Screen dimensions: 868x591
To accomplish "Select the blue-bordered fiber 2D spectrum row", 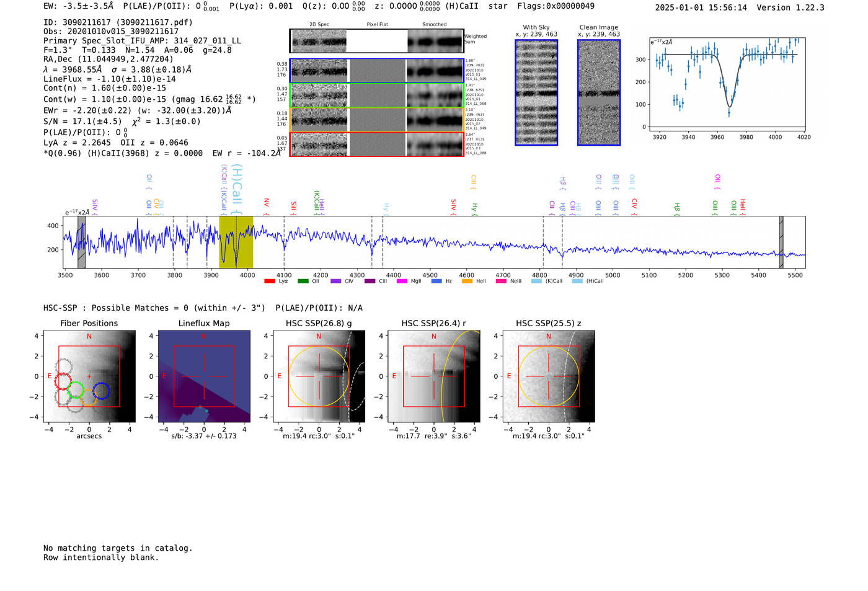I will [x=376, y=71].
